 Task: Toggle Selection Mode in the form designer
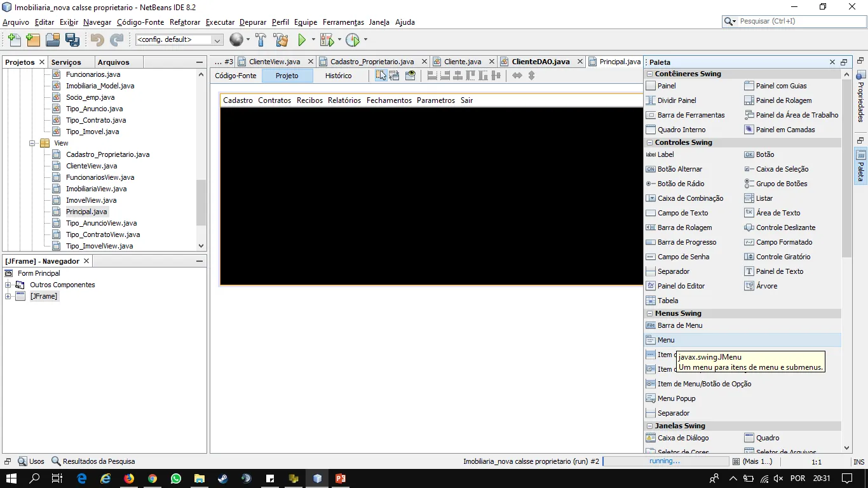pos(381,76)
